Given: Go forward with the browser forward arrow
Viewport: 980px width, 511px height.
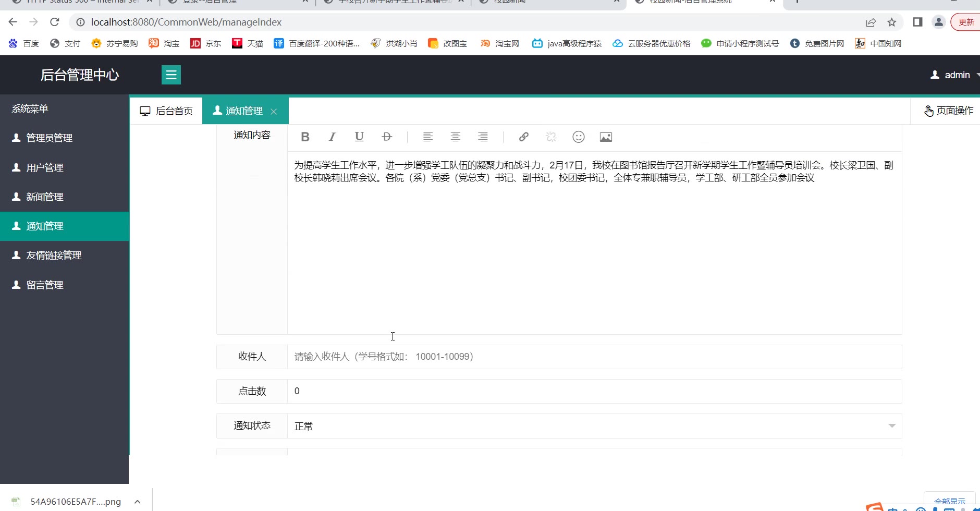Looking at the screenshot, I should [x=34, y=22].
